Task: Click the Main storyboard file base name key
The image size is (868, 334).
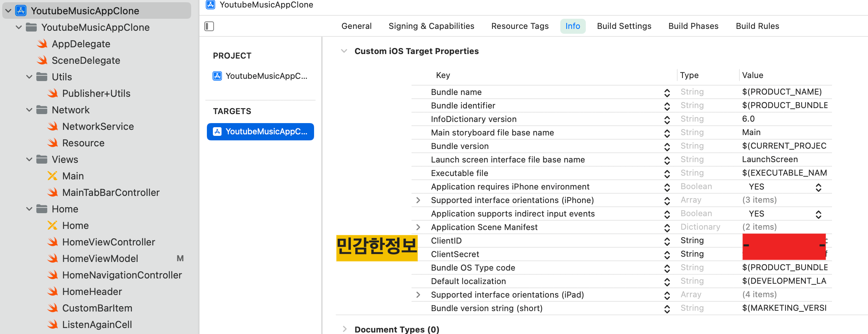Action: coord(492,132)
